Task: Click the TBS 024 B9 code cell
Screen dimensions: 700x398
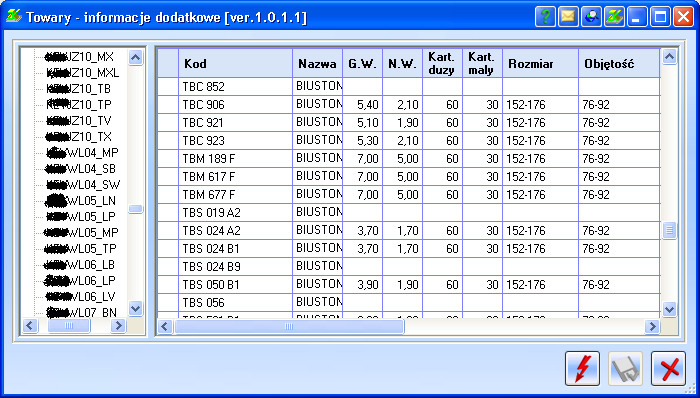Action: point(235,267)
